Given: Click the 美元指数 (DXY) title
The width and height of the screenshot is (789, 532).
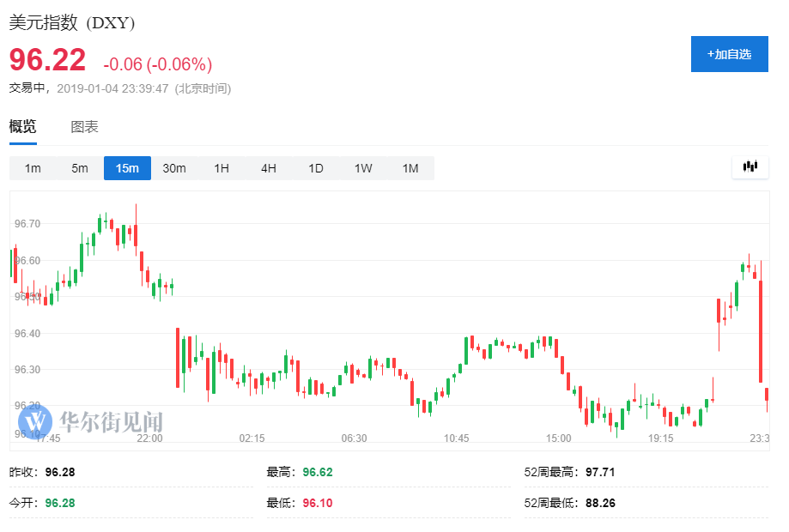Looking at the screenshot, I should pyautogui.click(x=72, y=23).
